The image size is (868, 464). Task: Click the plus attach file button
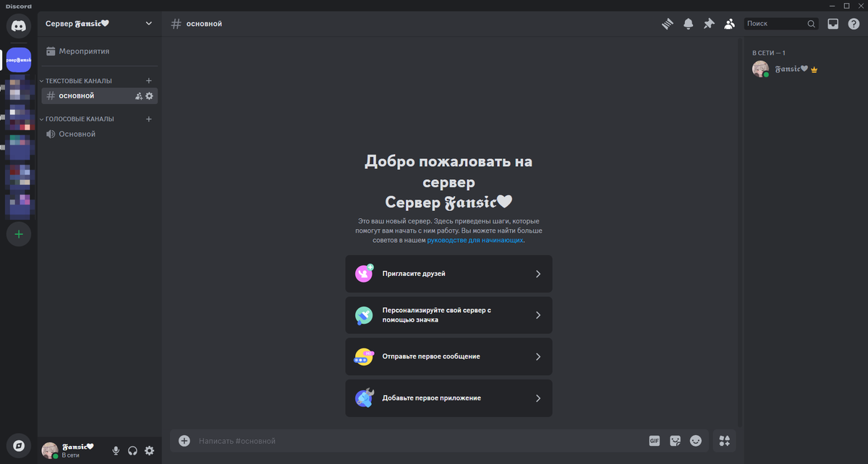coord(184,441)
